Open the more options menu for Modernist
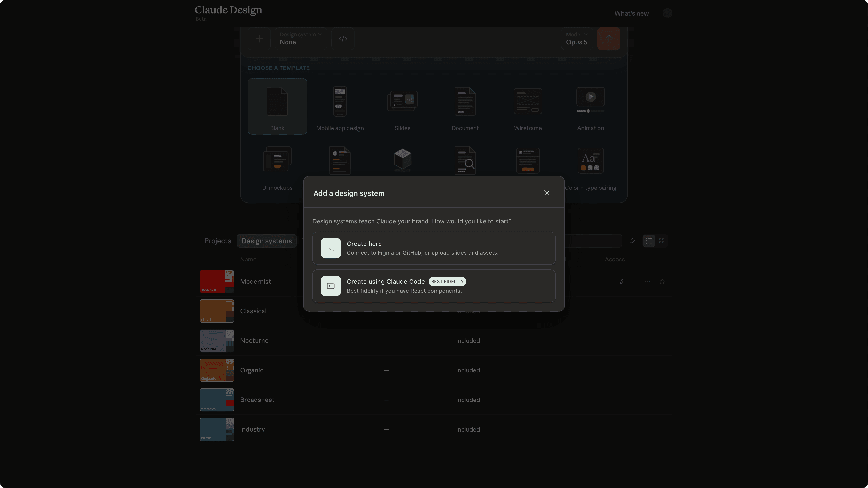This screenshot has height=488, width=868. pyautogui.click(x=647, y=281)
